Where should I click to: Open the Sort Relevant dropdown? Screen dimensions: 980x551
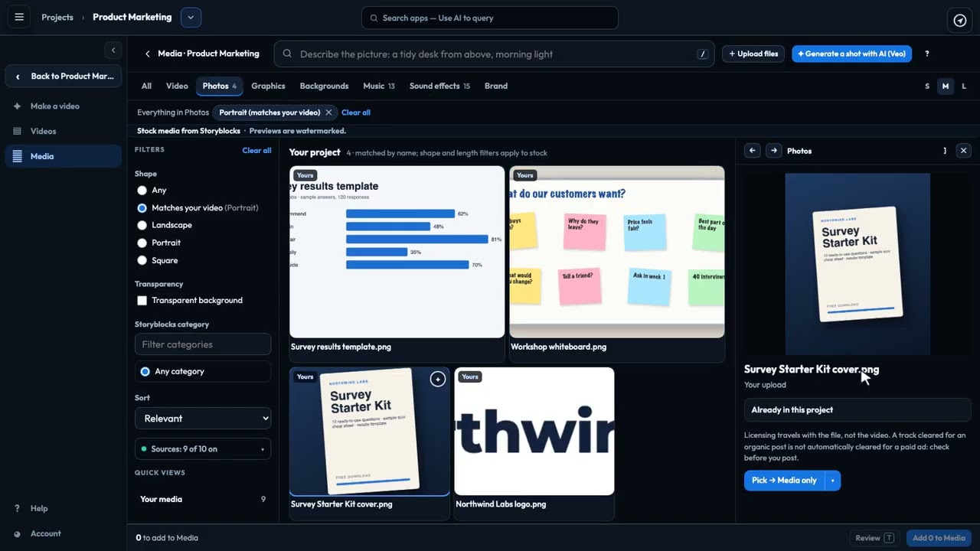tap(203, 419)
